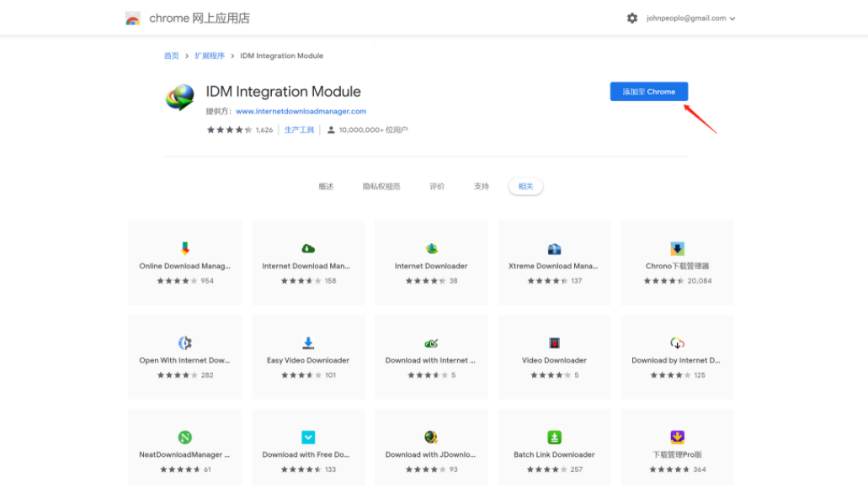Switch to the 评价 tab
The height and width of the screenshot is (493, 868).
pos(437,187)
